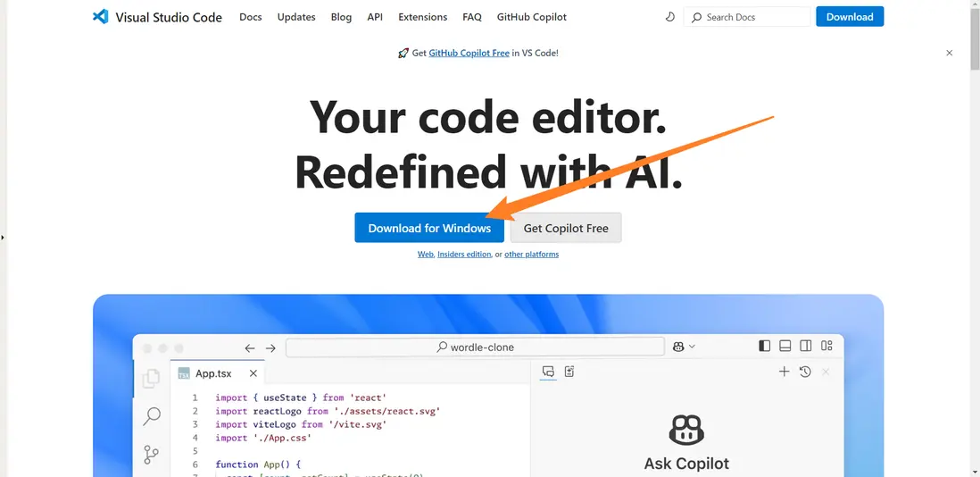The image size is (980, 477).
Task: Open the Docs menu item
Action: tap(251, 17)
